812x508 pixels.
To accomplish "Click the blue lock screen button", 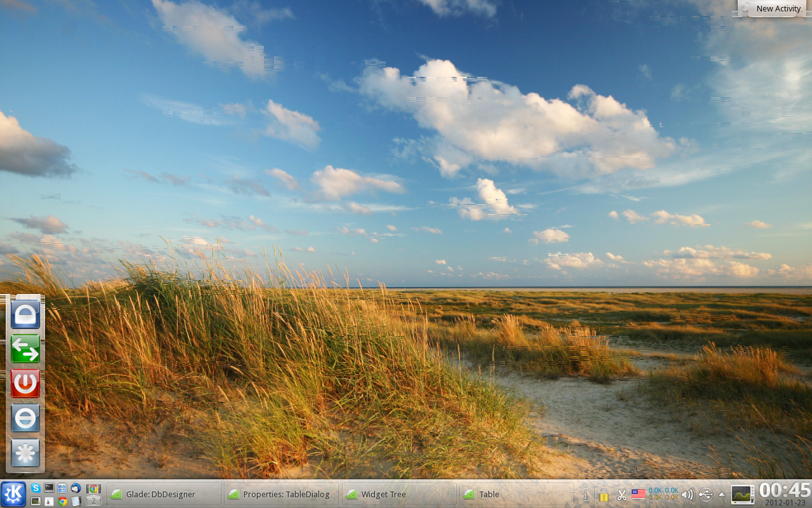I will [25, 314].
